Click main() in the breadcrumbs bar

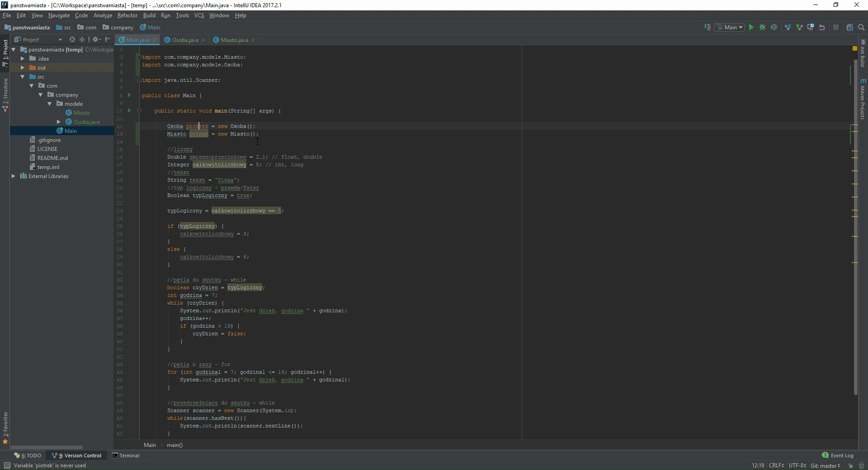click(175, 445)
